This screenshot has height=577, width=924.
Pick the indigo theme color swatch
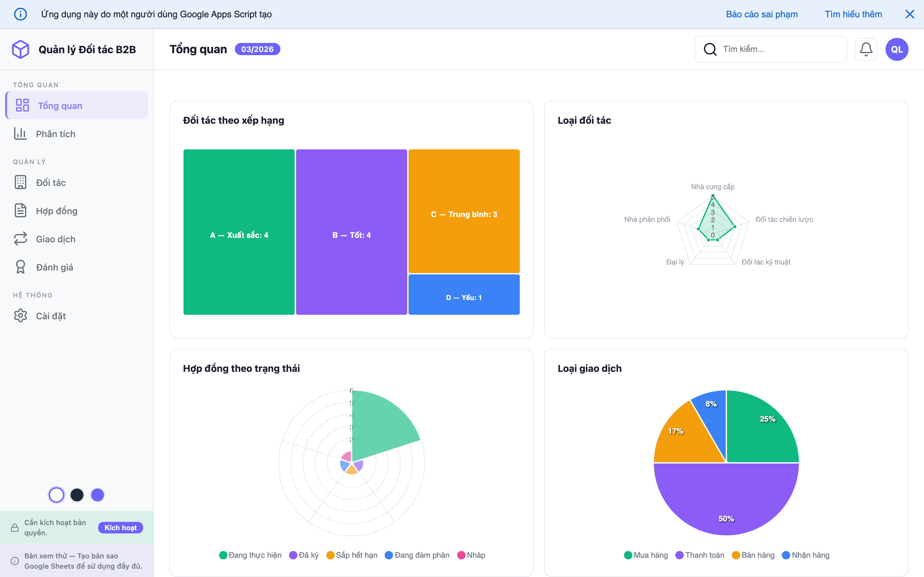(x=97, y=495)
